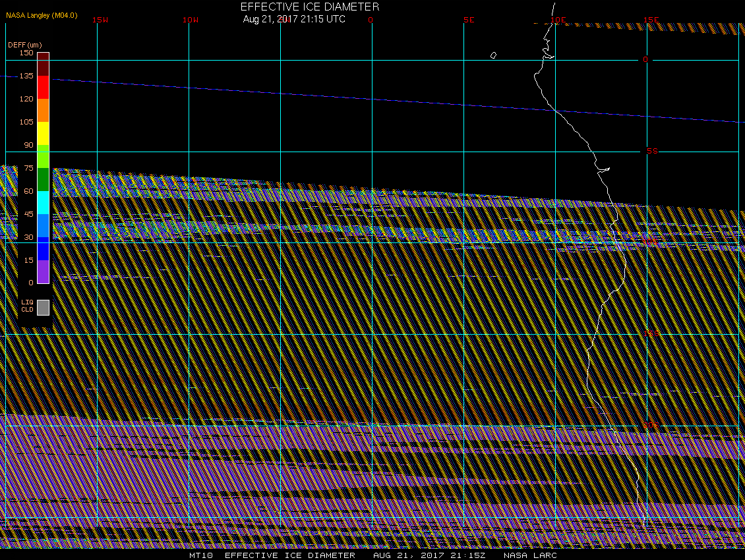Click the '10E' longitude label
The width and height of the screenshot is (745, 560).
tap(558, 20)
